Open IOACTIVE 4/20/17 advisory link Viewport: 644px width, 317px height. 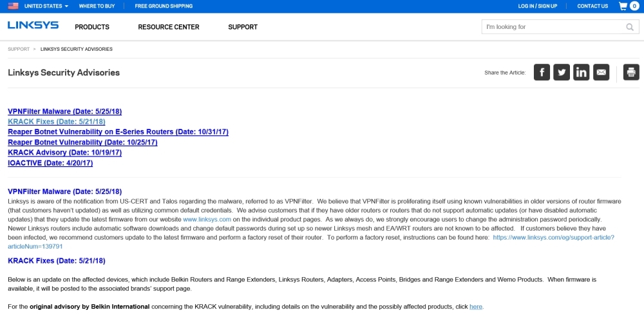tap(50, 163)
